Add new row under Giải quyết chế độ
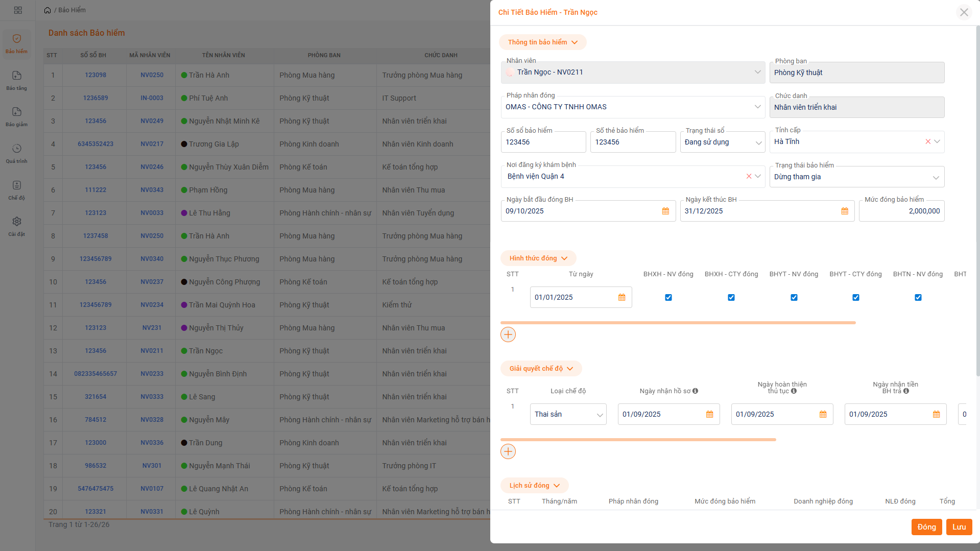The width and height of the screenshot is (980, 551). point(508,452)
